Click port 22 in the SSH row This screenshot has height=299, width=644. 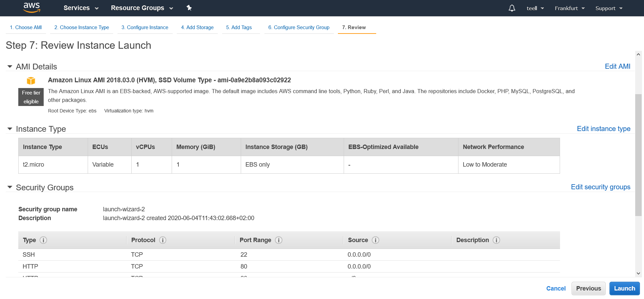tap(244, 255)
